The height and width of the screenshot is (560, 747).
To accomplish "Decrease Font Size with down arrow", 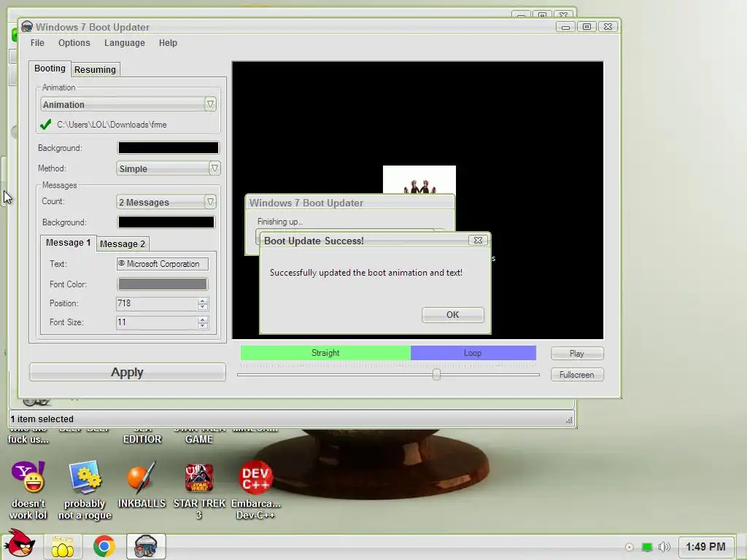I will [x=203, y=326].
